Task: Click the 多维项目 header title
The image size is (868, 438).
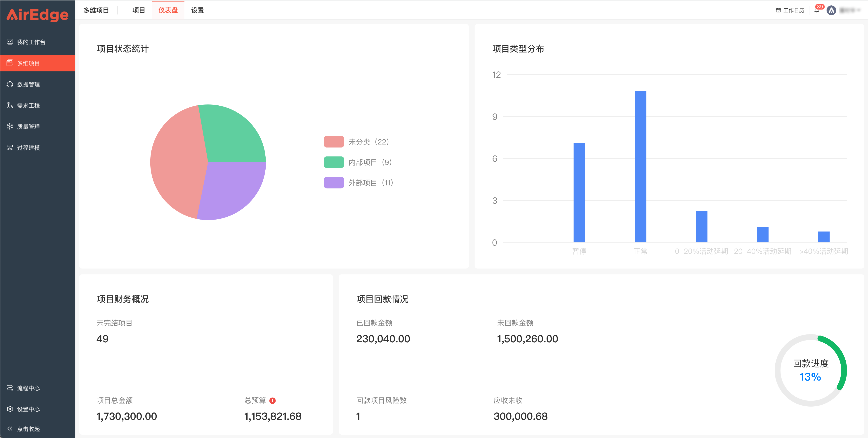Action: (96, 10)
